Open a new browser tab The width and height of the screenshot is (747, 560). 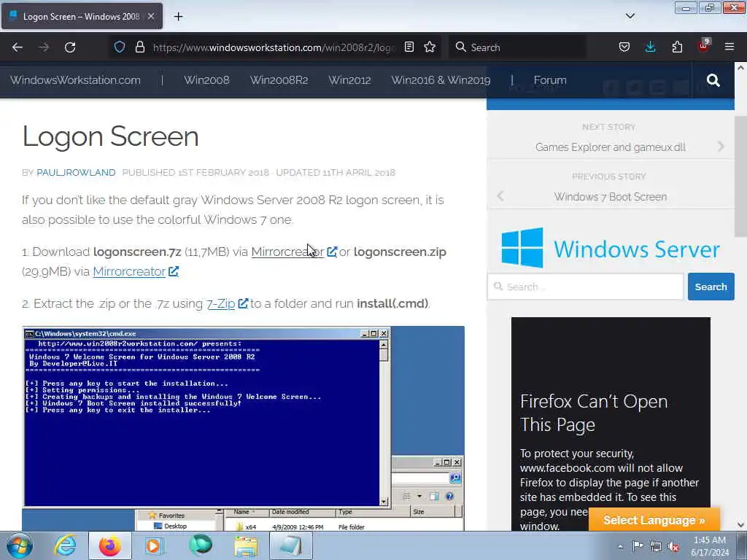click(x=178, y=17)
